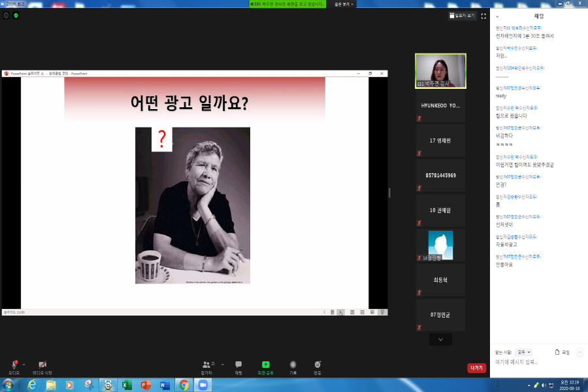This screenshot has height=392, width=588.
Task: Expand audio options arrow beside microphone
Action: (24, 364)
